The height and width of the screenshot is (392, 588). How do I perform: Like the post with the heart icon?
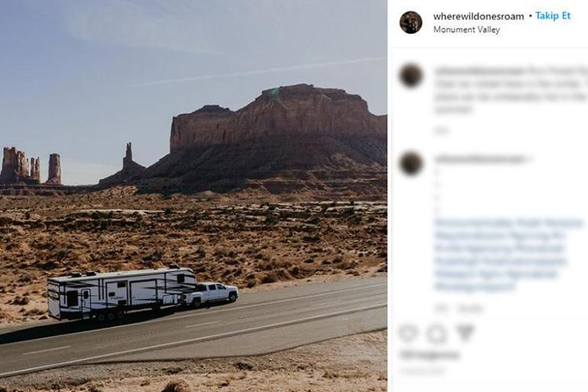[x=408, y=333]
